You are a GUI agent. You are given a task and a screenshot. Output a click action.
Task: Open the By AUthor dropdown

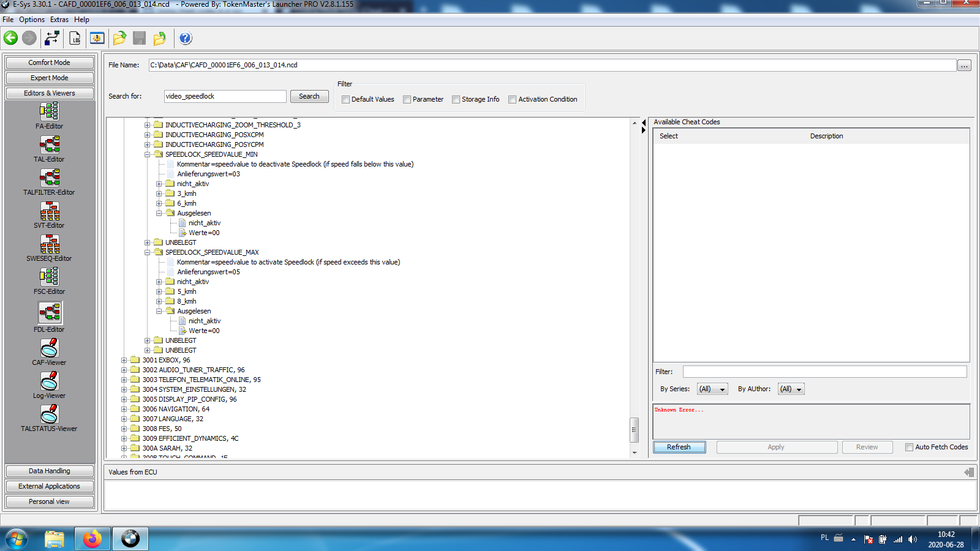click(x=791, y=389)
